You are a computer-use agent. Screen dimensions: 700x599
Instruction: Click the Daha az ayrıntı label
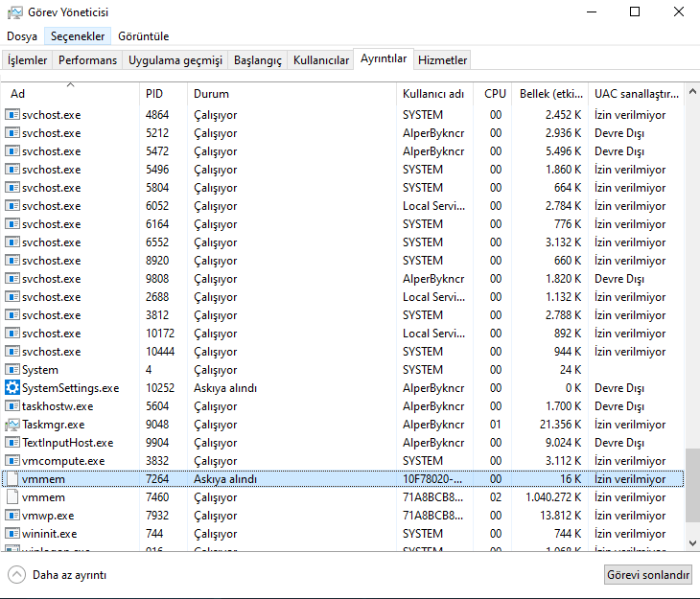[x=69, y=575]
